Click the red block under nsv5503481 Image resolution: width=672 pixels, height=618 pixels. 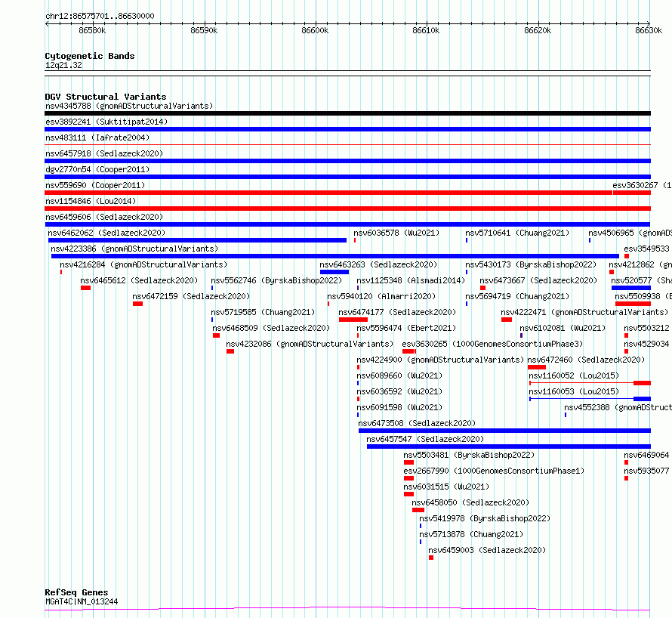click(408, 462)
